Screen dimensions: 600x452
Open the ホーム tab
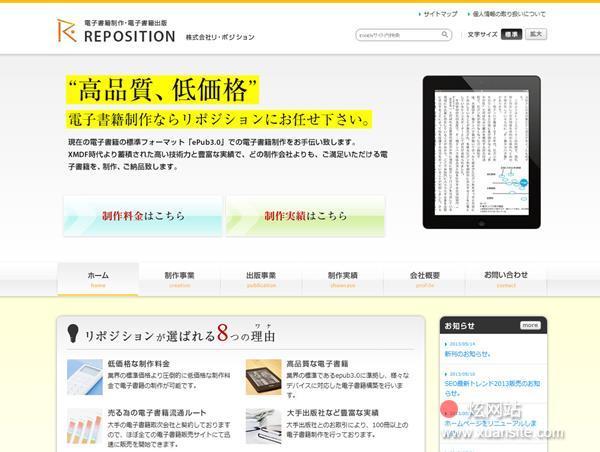click(98, 278)
